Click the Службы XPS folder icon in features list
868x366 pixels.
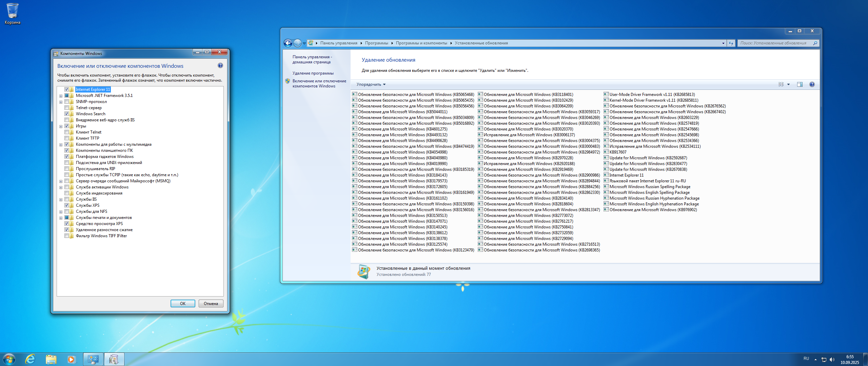pos(72,205)
